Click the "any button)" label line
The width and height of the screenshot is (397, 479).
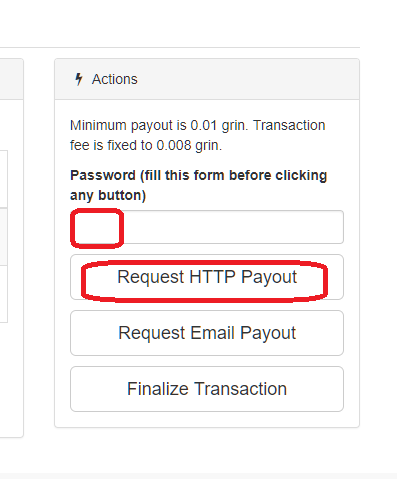(108, 195)
